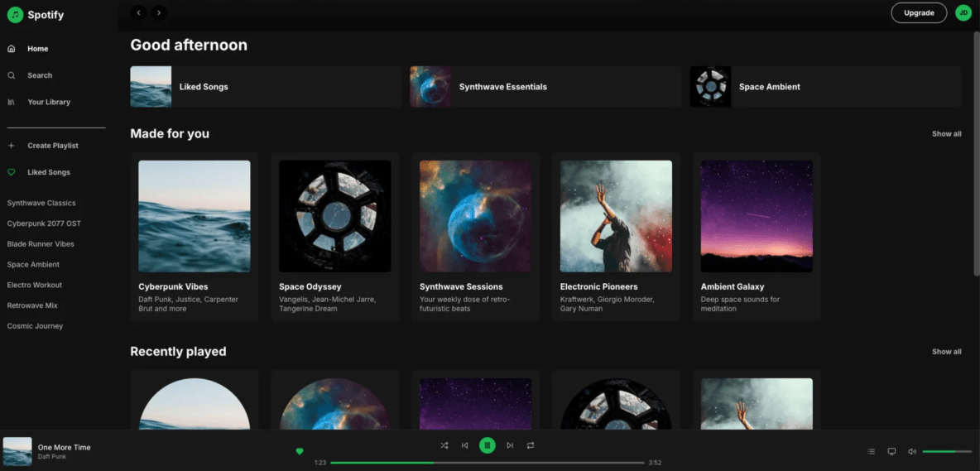The height and width of the screenshot is (471, 980).
Task: Click the main page vertical scrollbar
Action: [976, 153]
